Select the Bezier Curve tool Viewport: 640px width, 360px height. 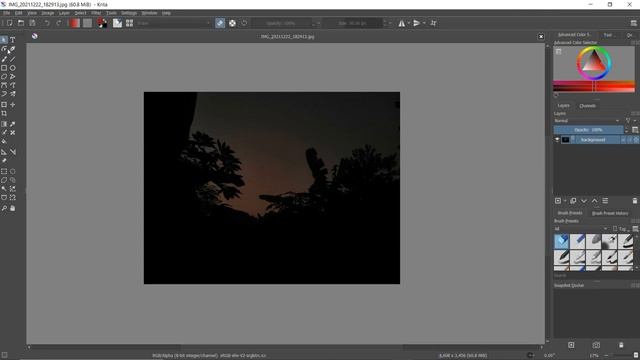click(4, 85)
